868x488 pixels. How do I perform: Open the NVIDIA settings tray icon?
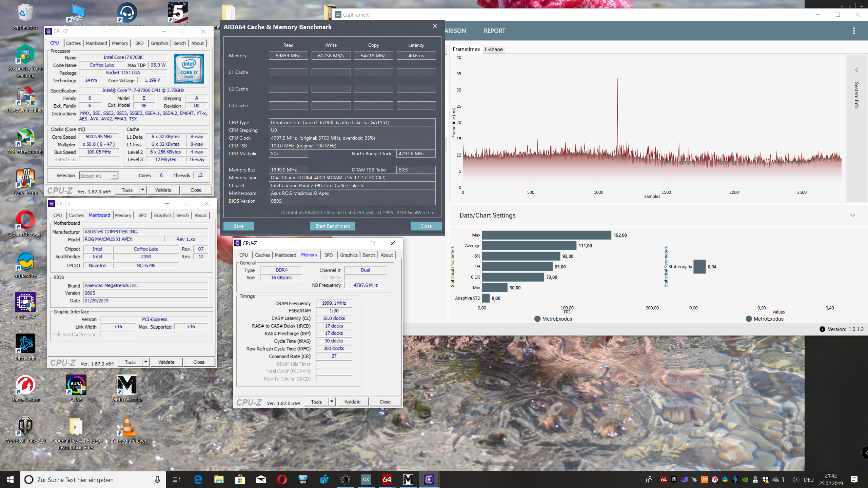745,480
